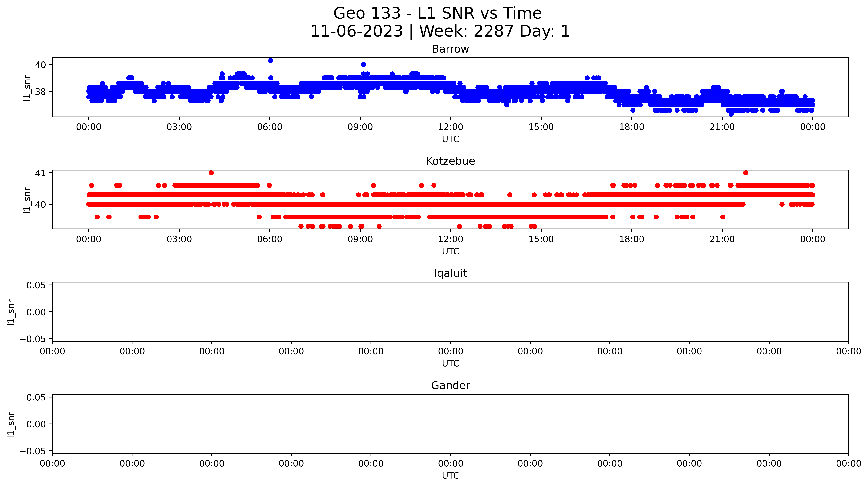Viewport: 868px width, 487px height.
Task: Select the 'Iqaluit' subplot title
Action: click(450, 273)
